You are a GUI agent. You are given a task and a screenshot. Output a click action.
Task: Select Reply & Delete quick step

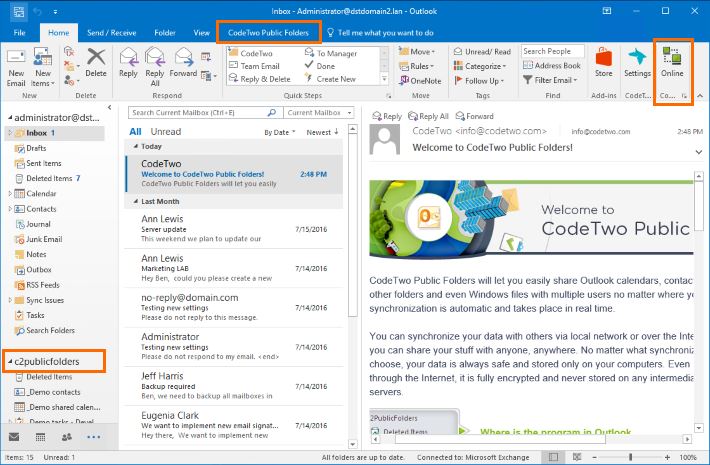point(260,79)
